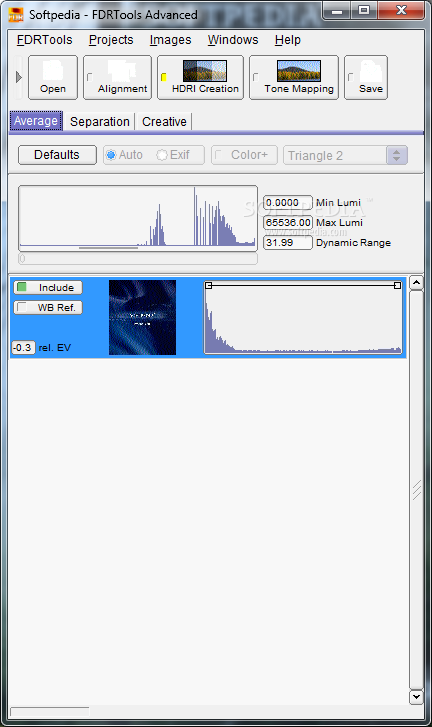Enable the Color+ checkbox
The width and height of the screenshot is (432, 727).
coord(244,155)
